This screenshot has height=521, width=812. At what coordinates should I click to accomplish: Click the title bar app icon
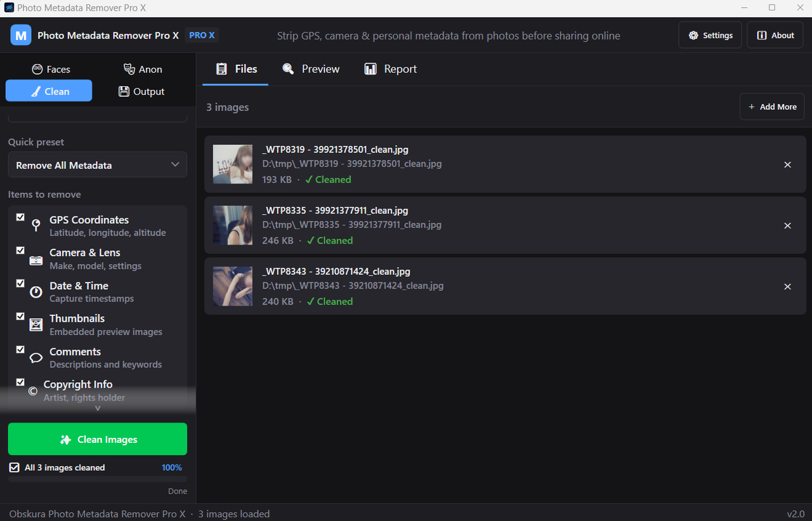9,8
